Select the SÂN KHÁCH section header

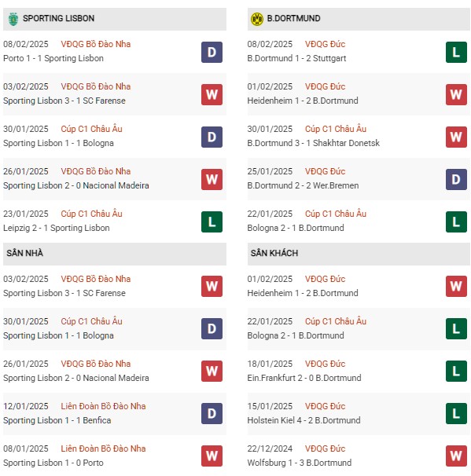359,254
